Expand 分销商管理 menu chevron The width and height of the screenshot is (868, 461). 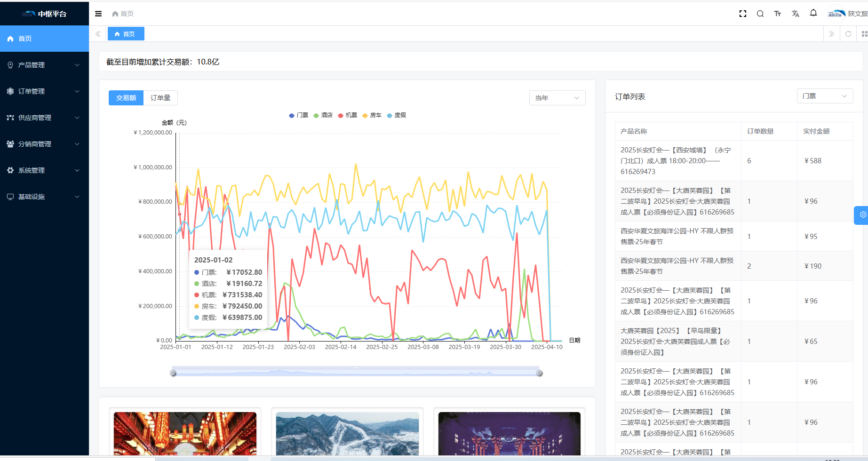click(x=77, y=144)
